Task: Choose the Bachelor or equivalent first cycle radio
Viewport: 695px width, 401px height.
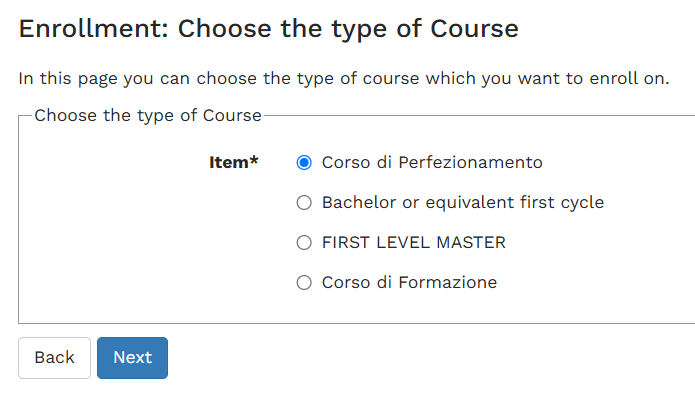Action: (x=304, y=202)
